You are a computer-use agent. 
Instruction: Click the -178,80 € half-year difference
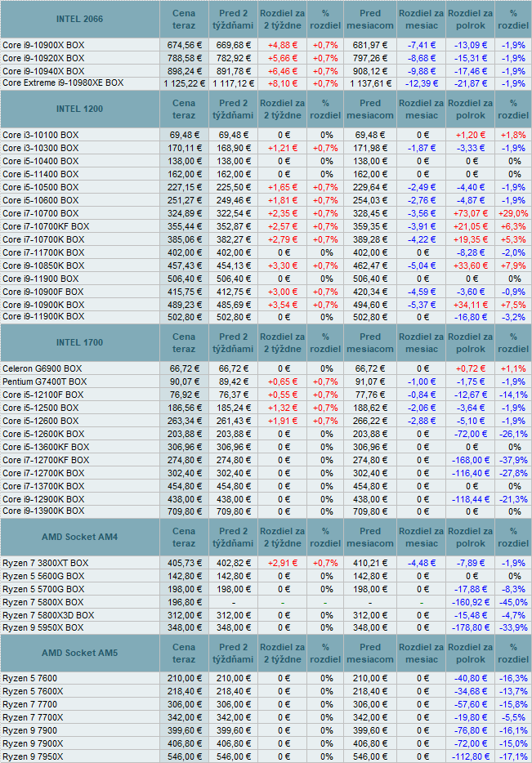click(x=470, y=628)
